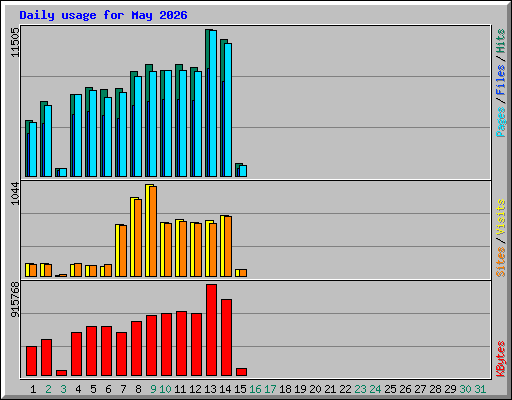The height and width of the screenshot is (400, 512).
Task: Click the hits bar for day 14
Action: coord(222,108)
